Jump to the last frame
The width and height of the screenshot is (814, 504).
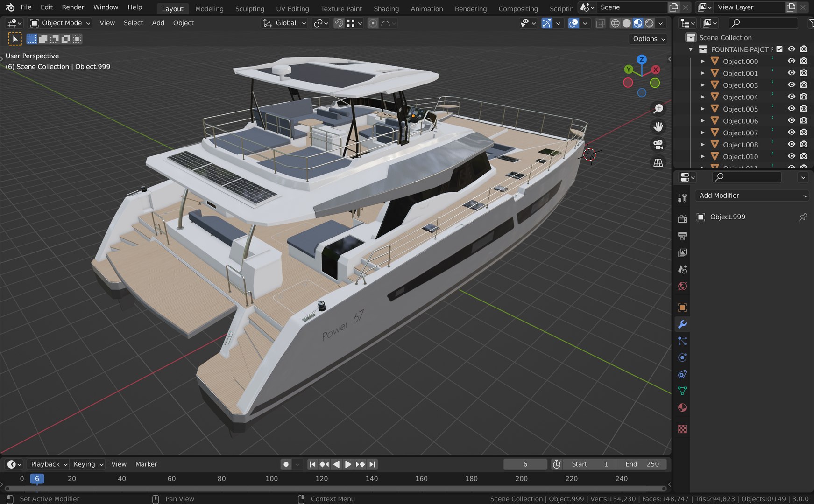(x=372, y=464)
